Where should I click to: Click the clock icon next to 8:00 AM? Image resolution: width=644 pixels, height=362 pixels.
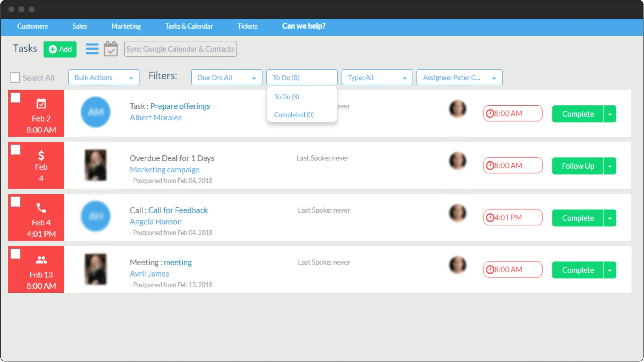tap(490, 113)
